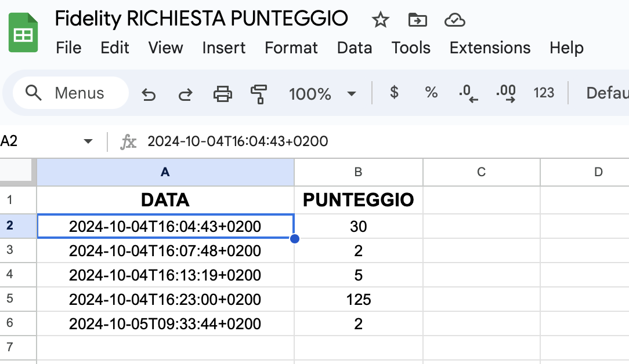The height and width of the screenshot is (364, 629).
Task: Click the Menus search box
Action: (x=71, y=93)
